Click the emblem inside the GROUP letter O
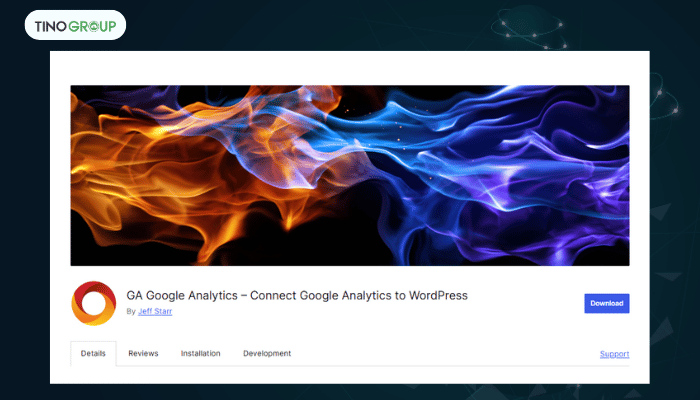This screenshot has height=400, width=700. tap(93, 26)
